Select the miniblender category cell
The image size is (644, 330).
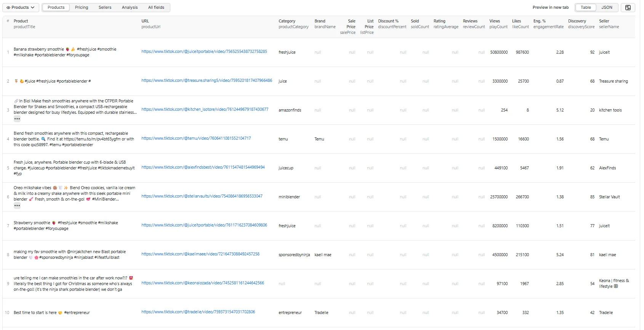pos(289,197)
